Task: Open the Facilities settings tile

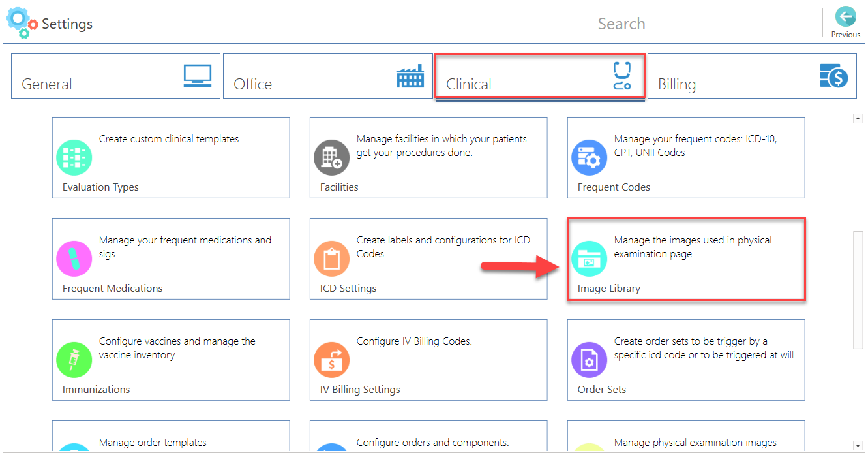Action: [428, 157]
